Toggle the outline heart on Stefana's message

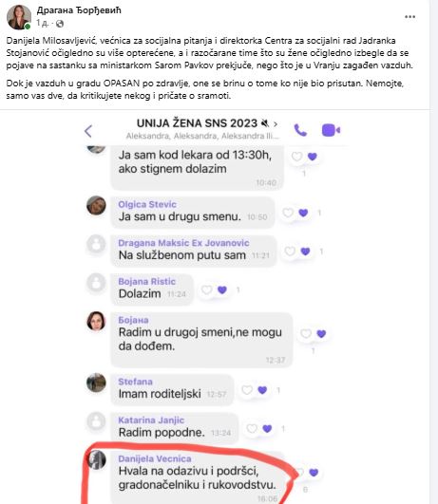pos(247,390)
